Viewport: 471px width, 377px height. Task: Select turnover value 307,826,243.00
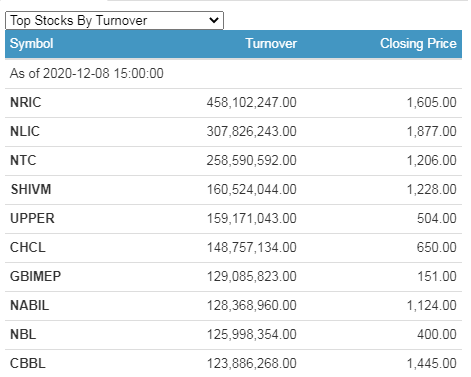click(x=252, y=131)
